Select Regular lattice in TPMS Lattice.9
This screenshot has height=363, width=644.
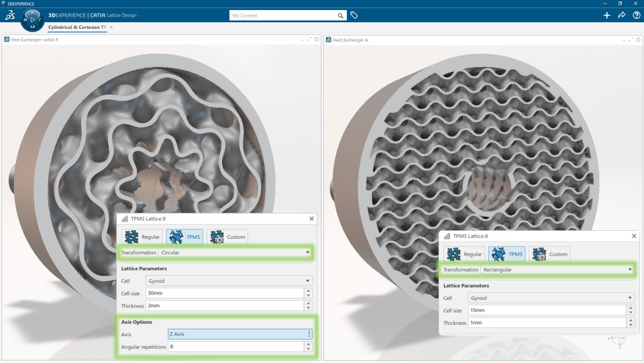point(142,237)
